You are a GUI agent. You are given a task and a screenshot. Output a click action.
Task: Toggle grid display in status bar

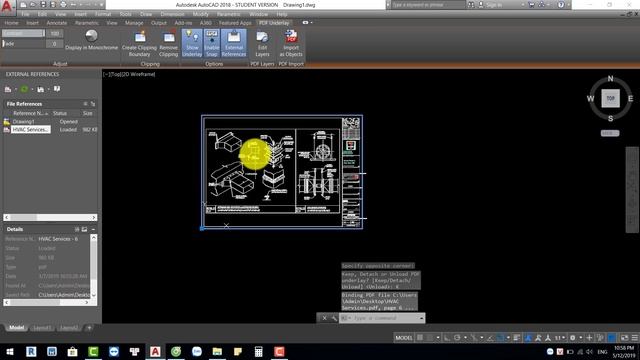pyautogui.click(x=420, y=338)
